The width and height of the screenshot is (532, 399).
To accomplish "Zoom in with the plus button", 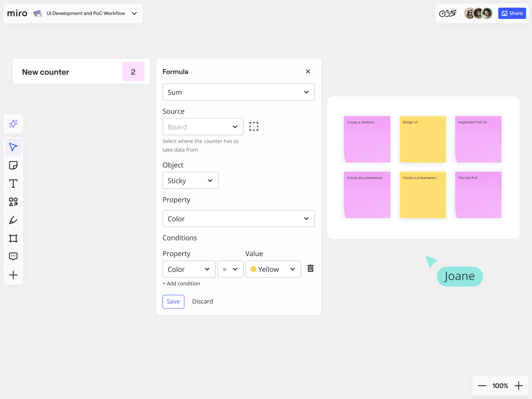I will (x=518, y=386).
